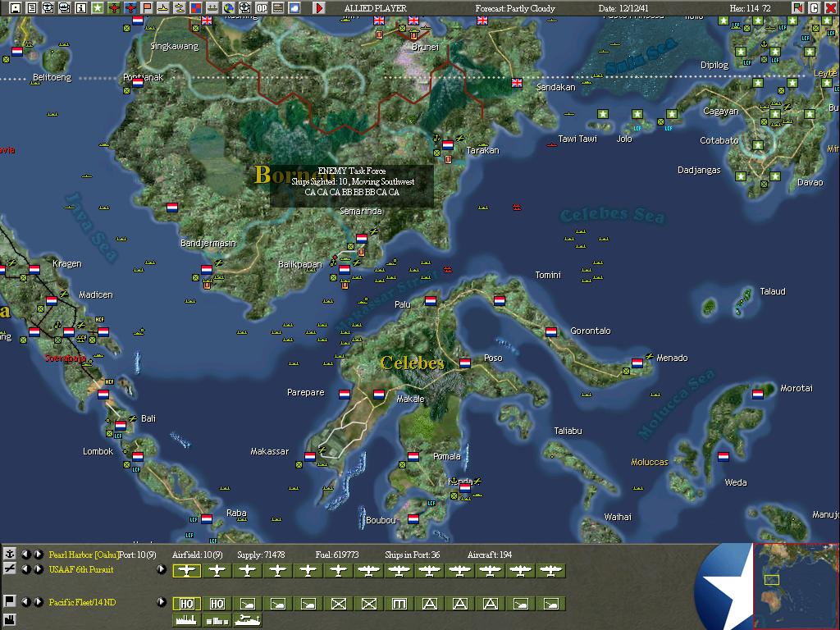
Task: Click the British flag at Sandakan
Action: coord(517,83)
